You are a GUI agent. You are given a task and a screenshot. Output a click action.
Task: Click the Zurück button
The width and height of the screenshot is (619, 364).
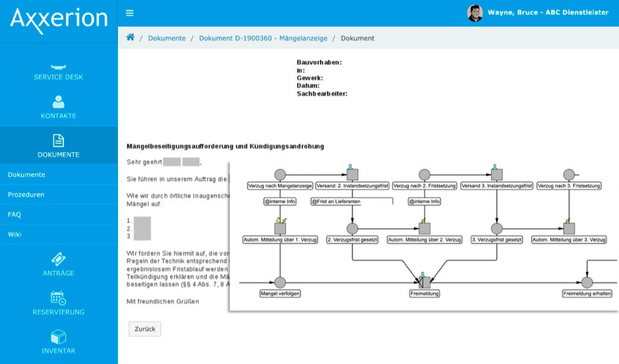(145, 329)
